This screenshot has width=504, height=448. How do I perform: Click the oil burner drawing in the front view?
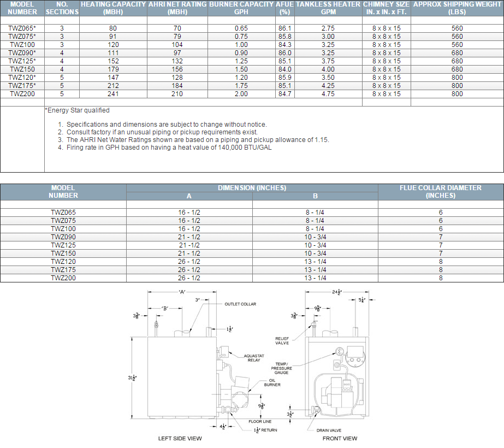tap(336, 392)
